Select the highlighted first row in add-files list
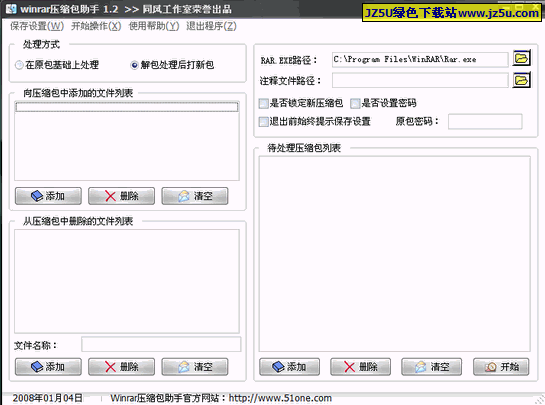 (127, 107)
